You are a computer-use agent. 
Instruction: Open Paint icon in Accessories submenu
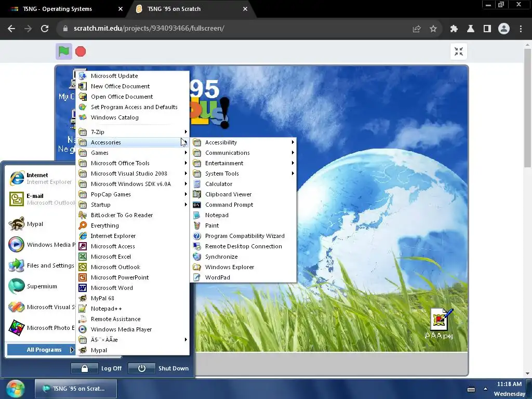(x=197, y=225)
